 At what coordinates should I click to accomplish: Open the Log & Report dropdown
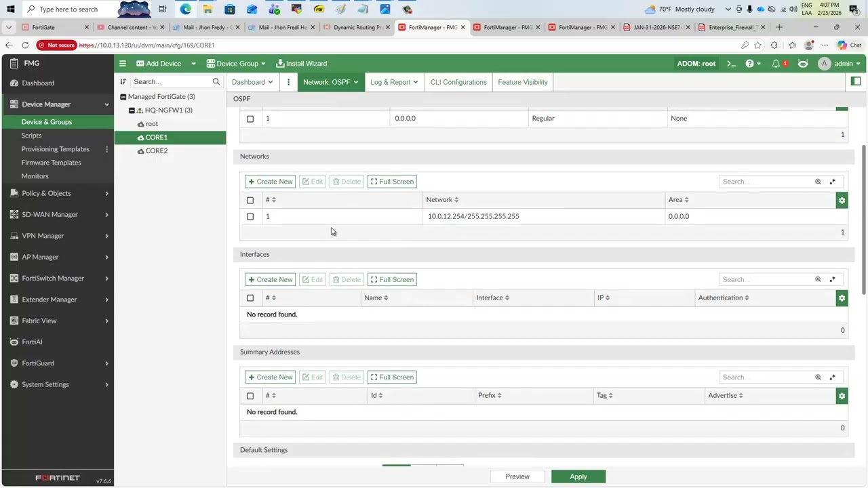coord(393,82)
